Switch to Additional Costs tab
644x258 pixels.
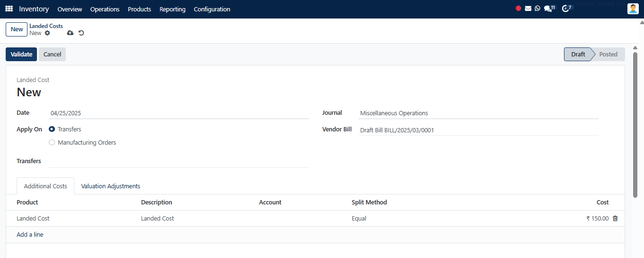click(x=45, y=186)
